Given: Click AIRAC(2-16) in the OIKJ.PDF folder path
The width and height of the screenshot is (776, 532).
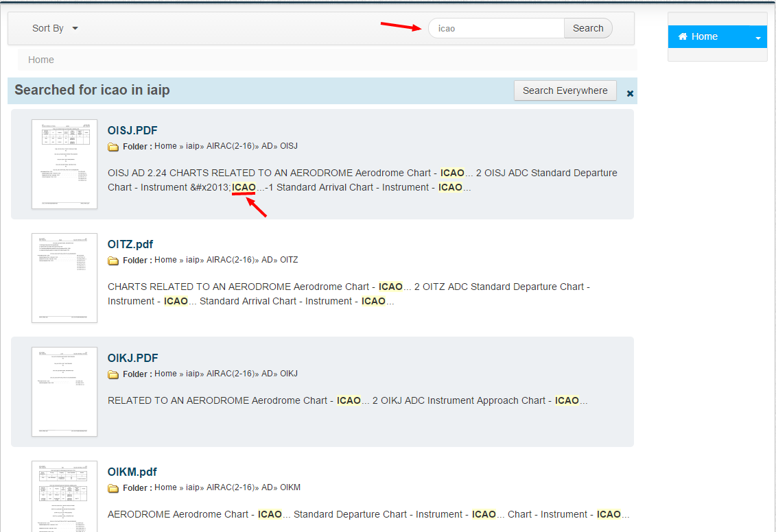Looking at the screenshot, I should 230,373.
